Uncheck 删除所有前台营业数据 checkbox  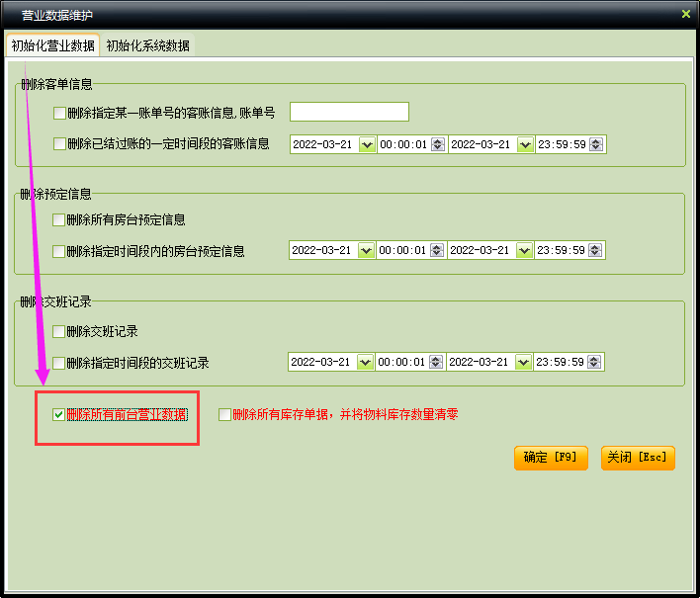[58, 415]
